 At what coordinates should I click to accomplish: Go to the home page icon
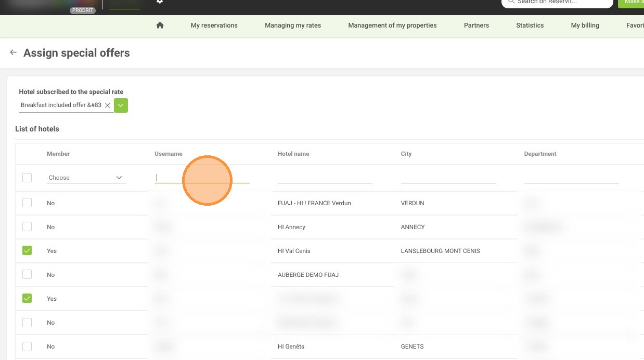(x=160, y=25)
